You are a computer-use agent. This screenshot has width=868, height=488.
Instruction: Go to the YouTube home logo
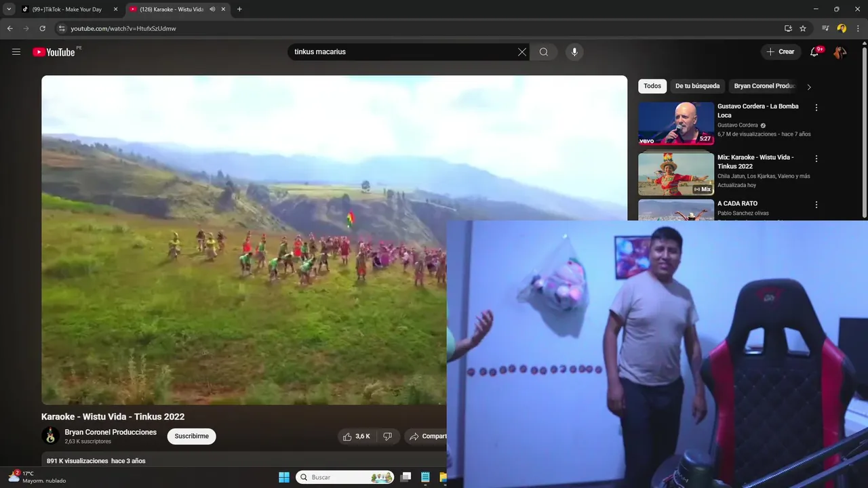tap(54, 52)
